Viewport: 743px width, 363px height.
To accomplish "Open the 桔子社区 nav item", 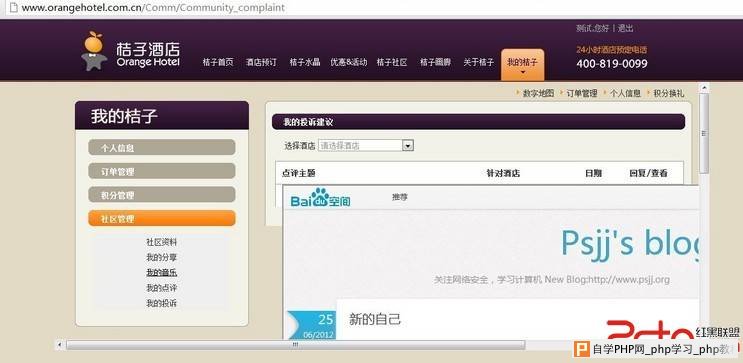I will [x=392, y=62].
